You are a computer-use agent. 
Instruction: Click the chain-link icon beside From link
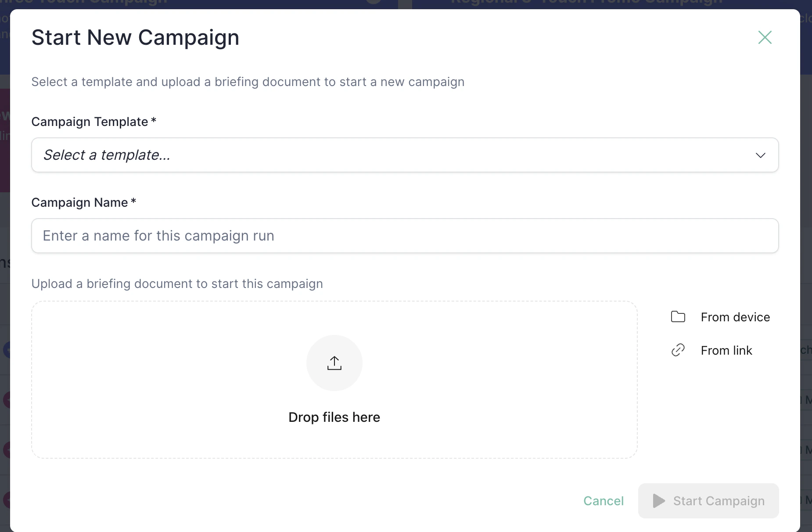[678, 350]
